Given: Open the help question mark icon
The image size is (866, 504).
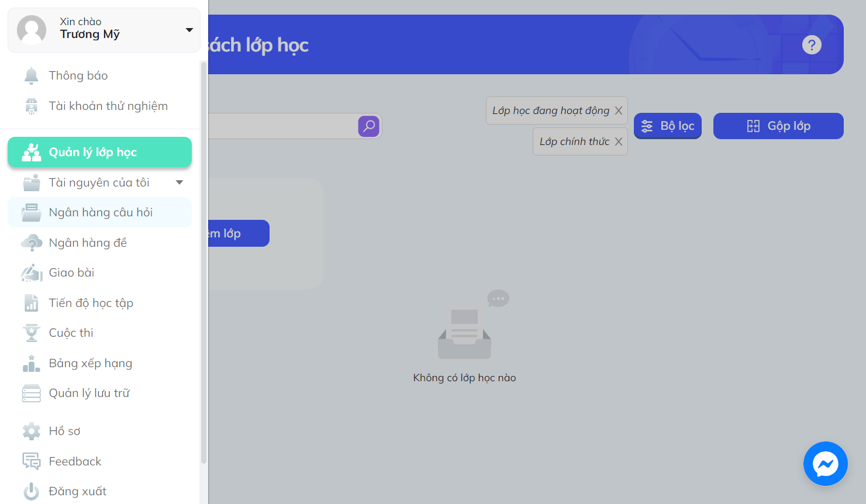Looking at the screenshot, I should pyautogui.click(x=812, y=45).
